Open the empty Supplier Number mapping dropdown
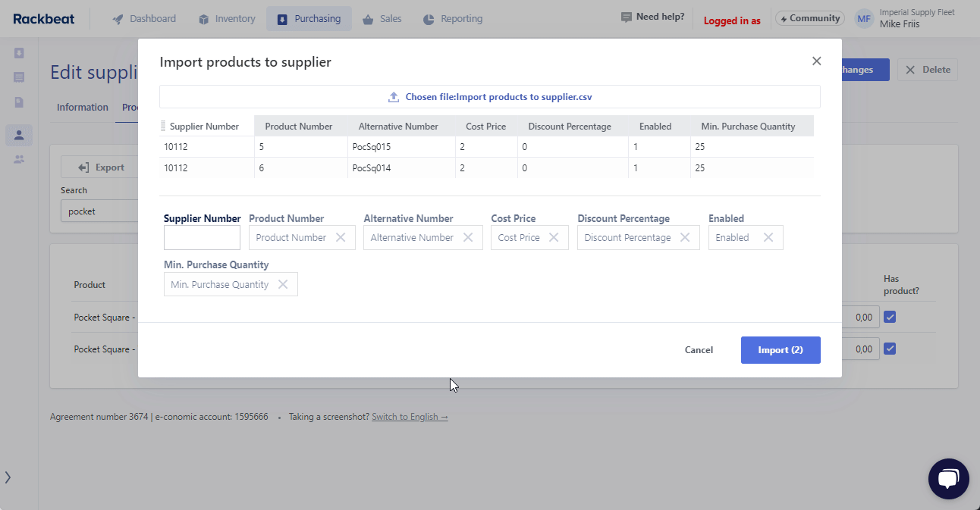 coord(202,238)
